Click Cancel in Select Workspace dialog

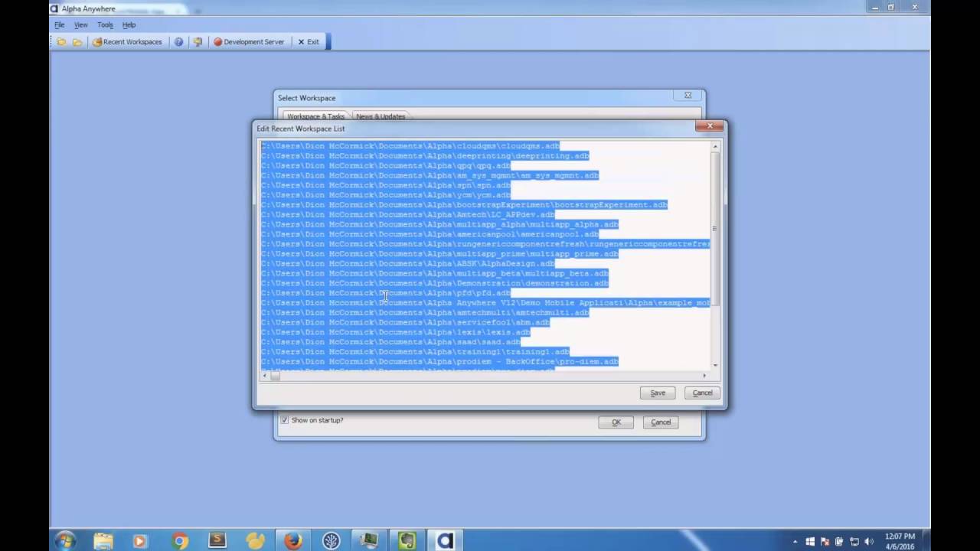661,422
